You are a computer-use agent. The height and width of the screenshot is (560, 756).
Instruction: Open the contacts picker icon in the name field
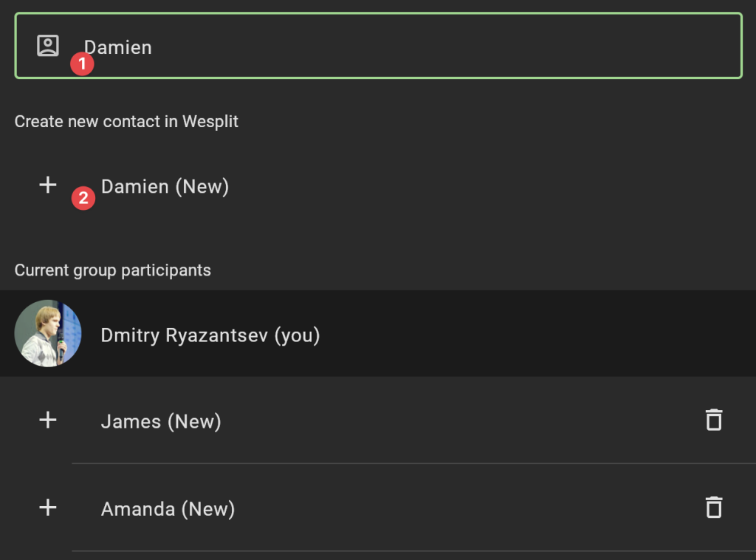(x=48, y=46)
